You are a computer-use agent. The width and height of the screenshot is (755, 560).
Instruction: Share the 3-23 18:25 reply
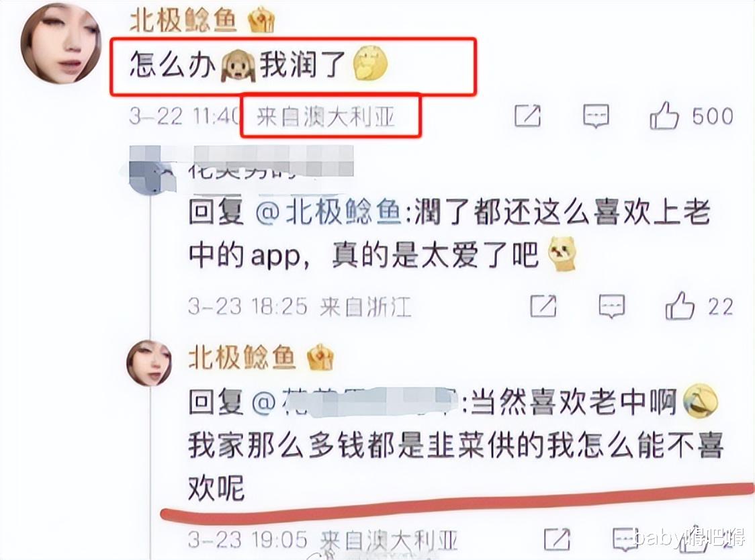(x=543, y=306)
